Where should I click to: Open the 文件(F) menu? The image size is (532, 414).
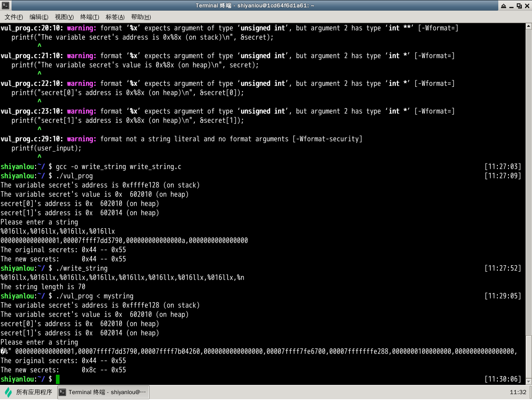pyautogui.click(x=14, y=17)
